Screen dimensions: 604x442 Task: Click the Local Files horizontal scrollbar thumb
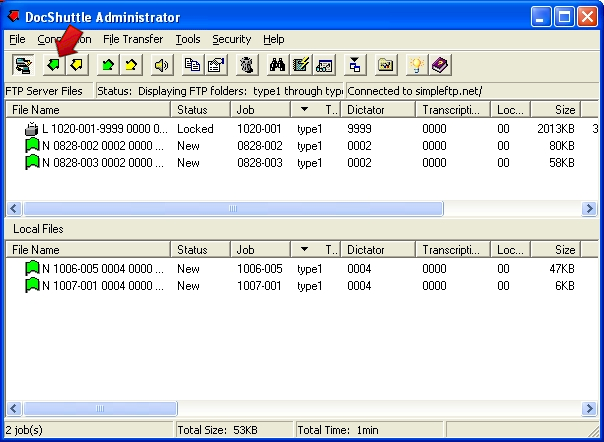click(x=100, y=408)
